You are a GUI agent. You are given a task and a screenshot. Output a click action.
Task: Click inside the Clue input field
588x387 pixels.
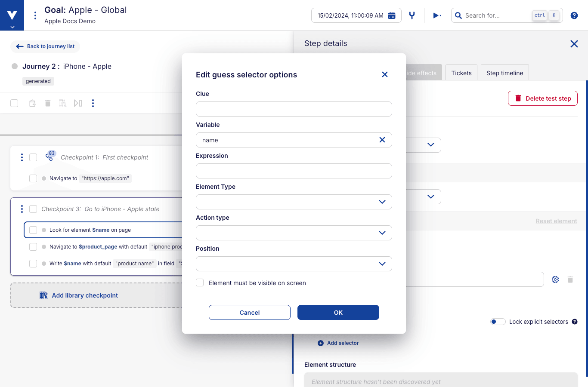pos(294,109)
